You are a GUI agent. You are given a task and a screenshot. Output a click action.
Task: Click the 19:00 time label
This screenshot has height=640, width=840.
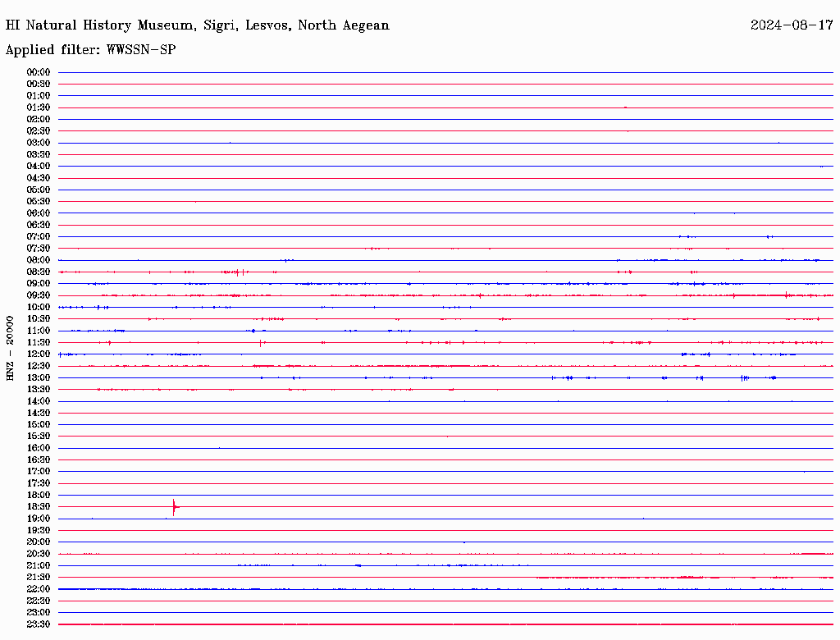[x=39, y=519]
